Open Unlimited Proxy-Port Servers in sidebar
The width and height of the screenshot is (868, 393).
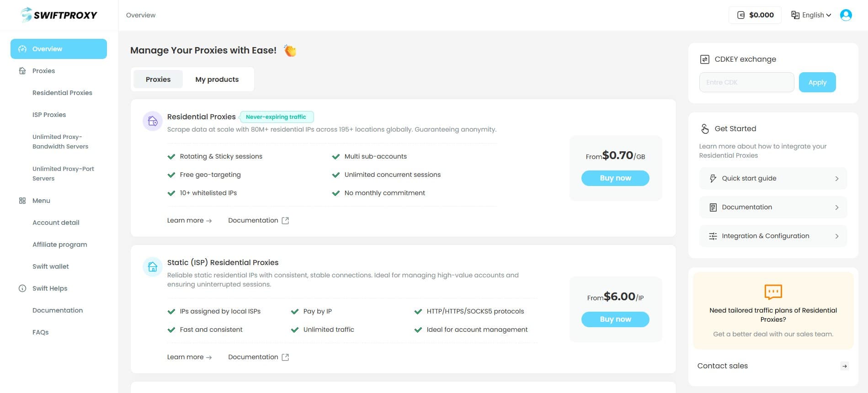63,174
